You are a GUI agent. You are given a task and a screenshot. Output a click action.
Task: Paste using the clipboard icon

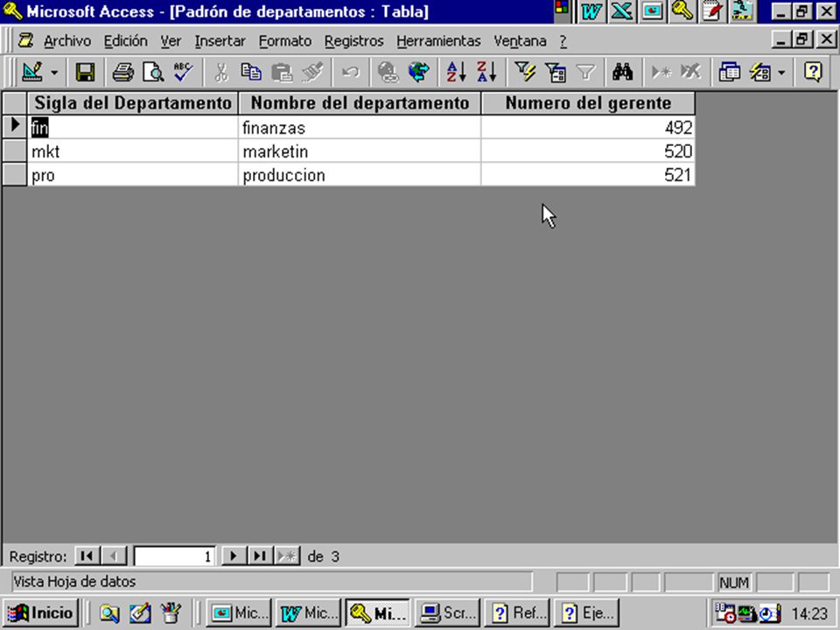pos(282,72)
